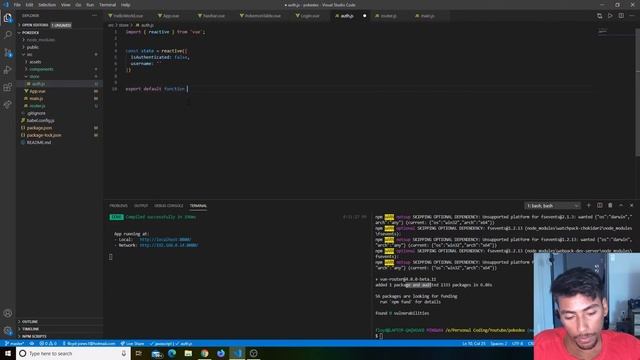Open the Extensions view
The image size is (640, 360).
7,87
